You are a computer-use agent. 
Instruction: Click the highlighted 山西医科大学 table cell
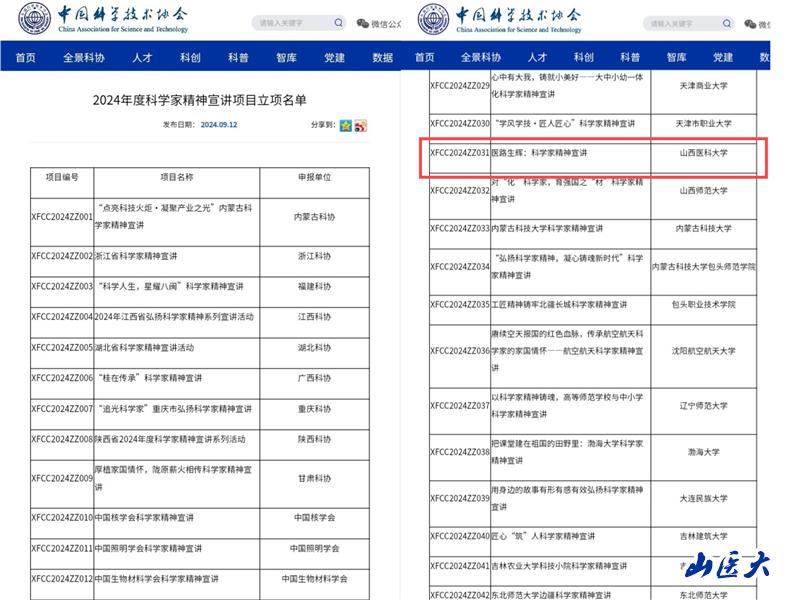point(704,153)
